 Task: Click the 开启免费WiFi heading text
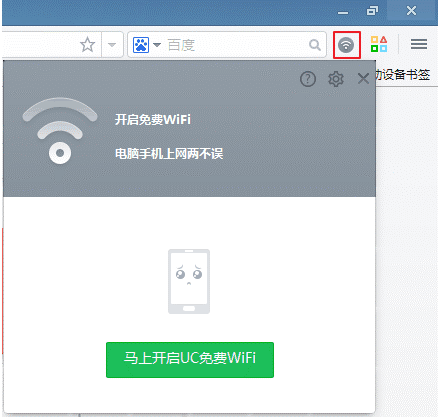(153, 119)
